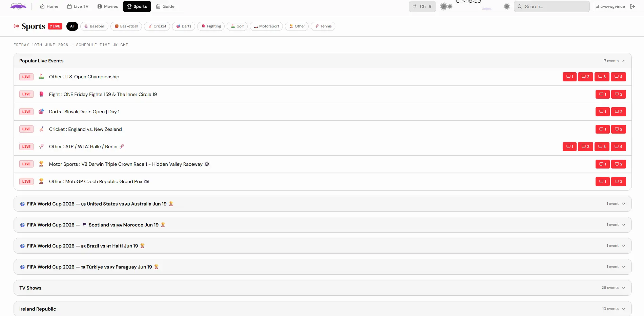Open stream 1 for ATP / WTA Halle / Berlin

coord(569,146)
